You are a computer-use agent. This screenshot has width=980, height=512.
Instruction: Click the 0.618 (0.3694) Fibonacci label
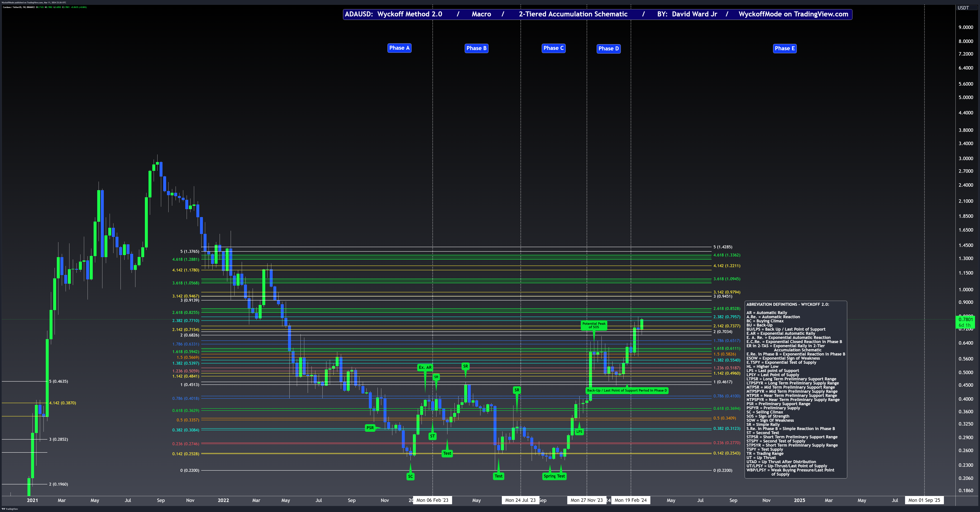(x=727, y=409)
